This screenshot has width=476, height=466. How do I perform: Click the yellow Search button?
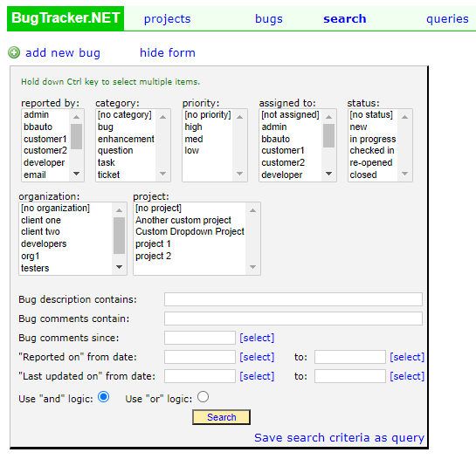coord(221,417)
